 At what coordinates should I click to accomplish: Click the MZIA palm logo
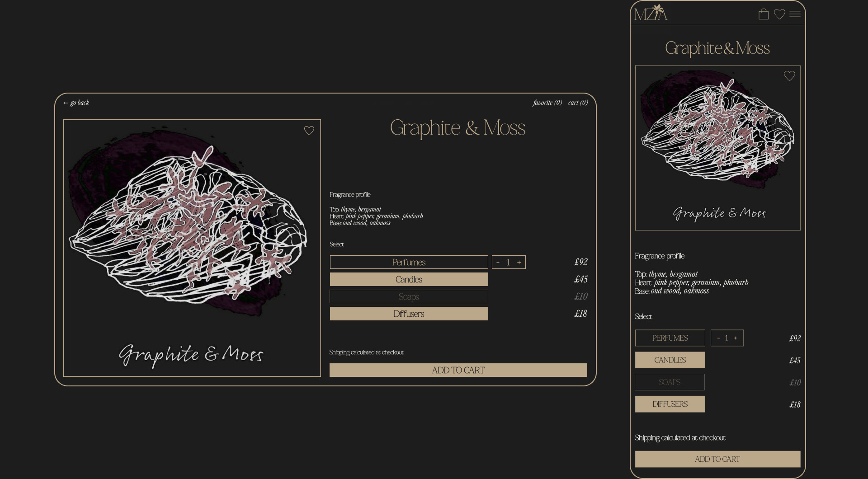pyautogui.click(x=651, y=13)
